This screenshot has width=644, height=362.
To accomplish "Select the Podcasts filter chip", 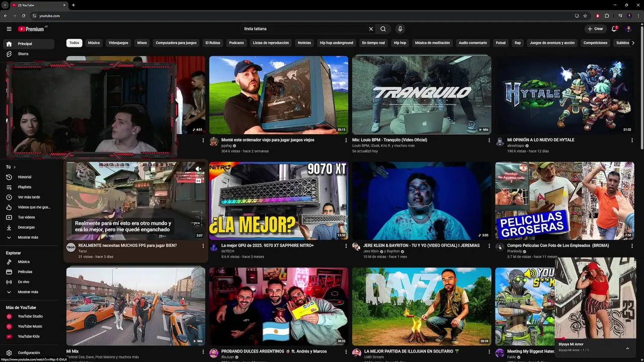I will (x=236, y=43).
